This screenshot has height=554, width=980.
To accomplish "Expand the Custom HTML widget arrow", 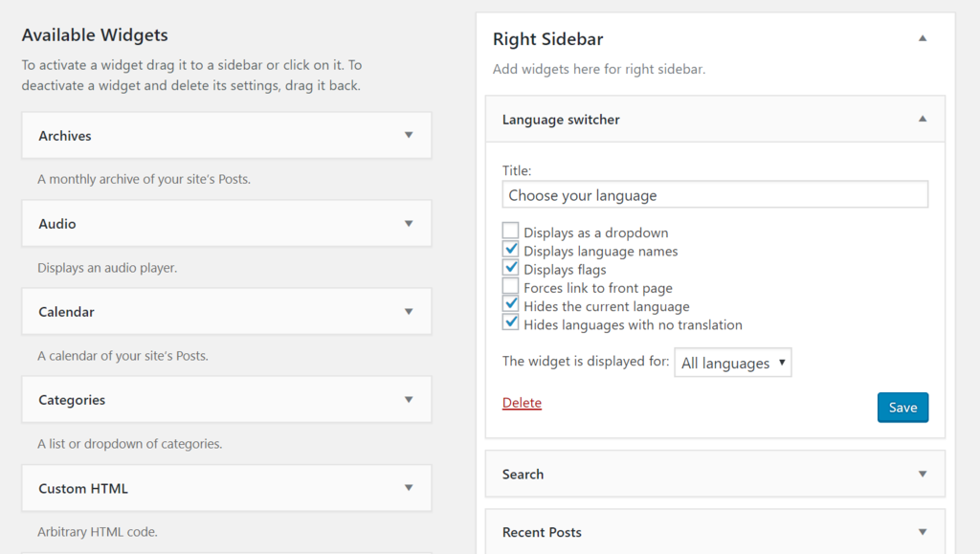I will point(409,488).
